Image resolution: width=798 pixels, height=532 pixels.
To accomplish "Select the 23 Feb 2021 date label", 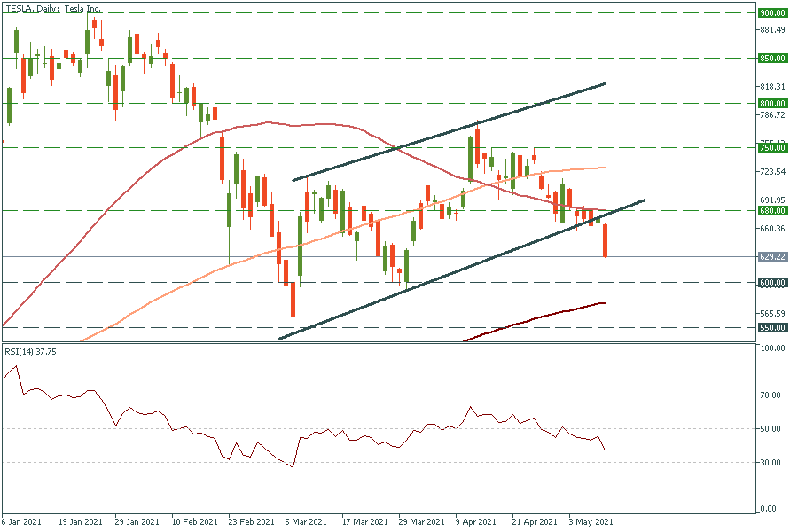I will pyautogui.click(x=249, y=522).
